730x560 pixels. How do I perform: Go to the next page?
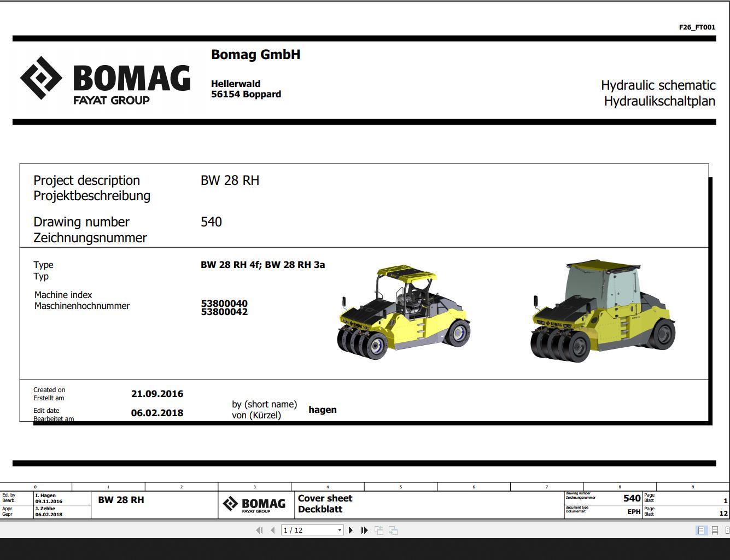351,530
